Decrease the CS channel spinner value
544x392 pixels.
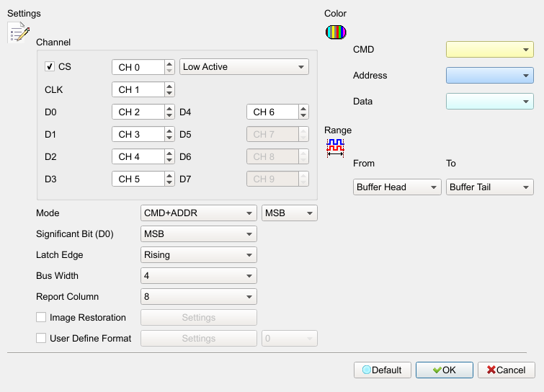tap(169, 71)
